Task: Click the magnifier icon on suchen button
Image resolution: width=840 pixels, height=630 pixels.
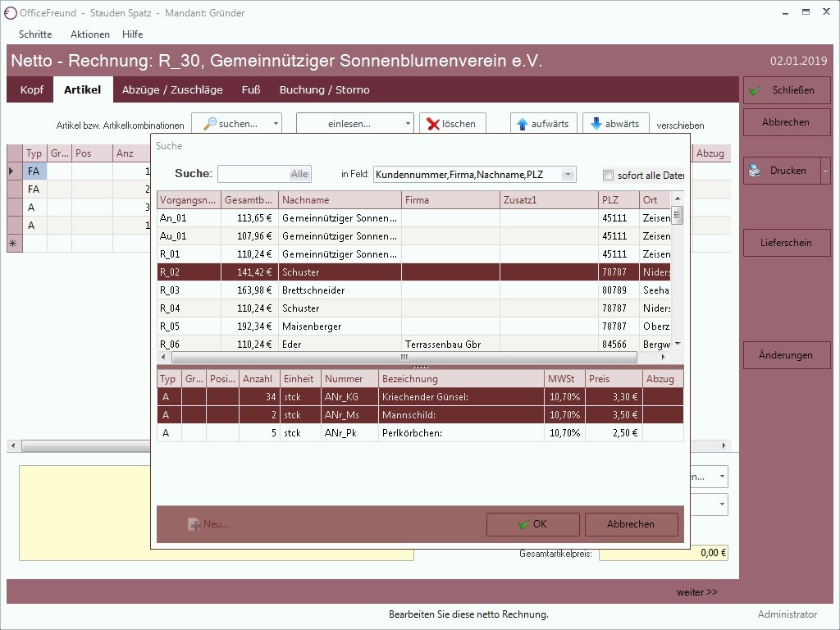Action: (210, 124)
